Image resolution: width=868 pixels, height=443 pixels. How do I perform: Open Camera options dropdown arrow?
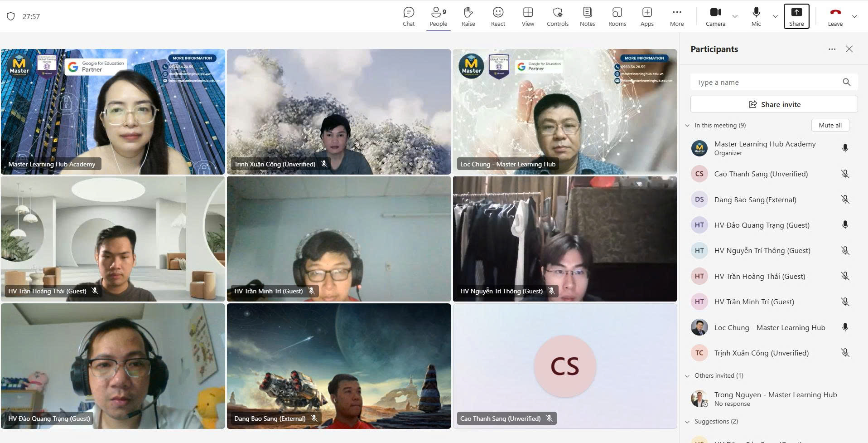tap(735, 17)
